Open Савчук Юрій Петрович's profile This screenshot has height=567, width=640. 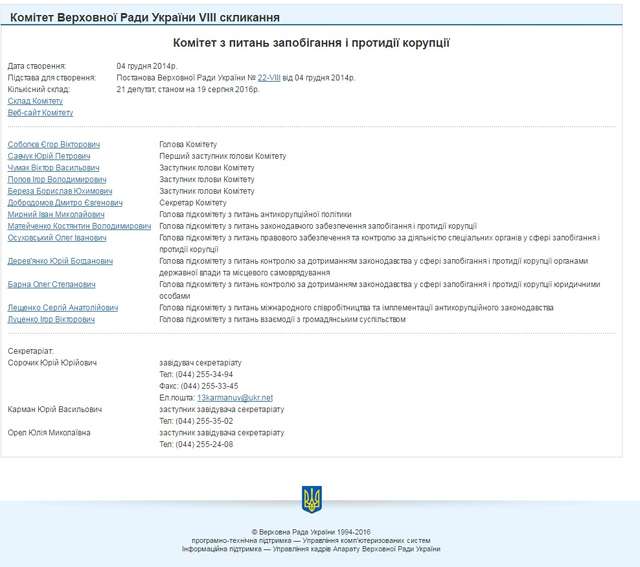(x=49, y=156)
